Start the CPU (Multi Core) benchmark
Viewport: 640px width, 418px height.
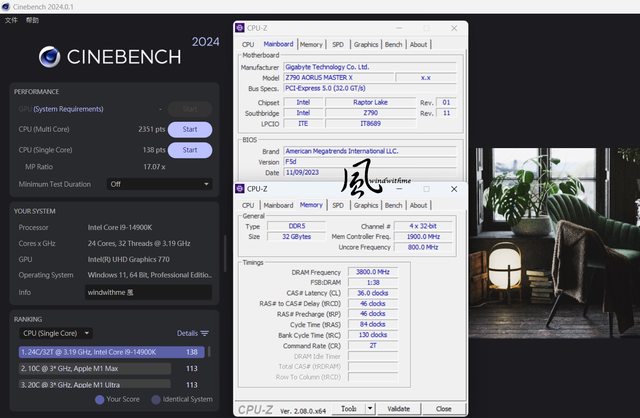click(x=189, y=129)
